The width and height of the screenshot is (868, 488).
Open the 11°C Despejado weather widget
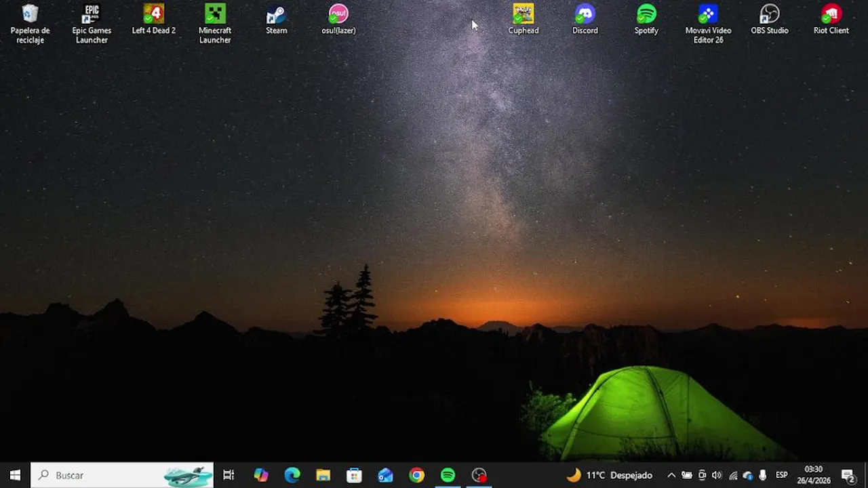(610, 475)
